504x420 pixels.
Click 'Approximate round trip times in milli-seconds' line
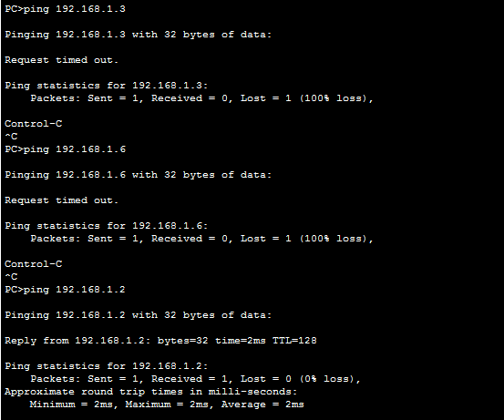(x=150, y=392)
